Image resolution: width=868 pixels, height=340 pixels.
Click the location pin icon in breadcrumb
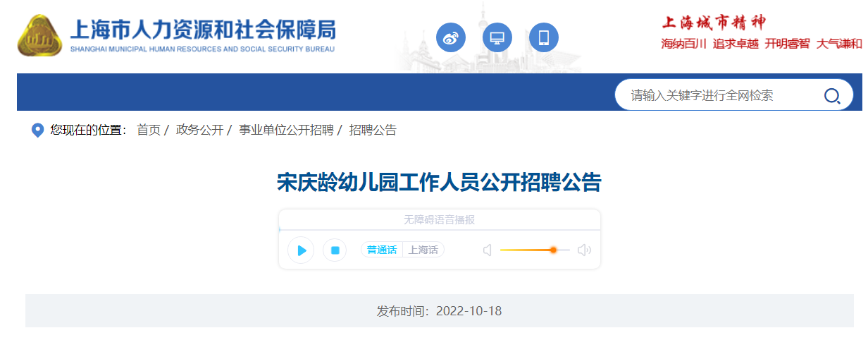point(38,130)
